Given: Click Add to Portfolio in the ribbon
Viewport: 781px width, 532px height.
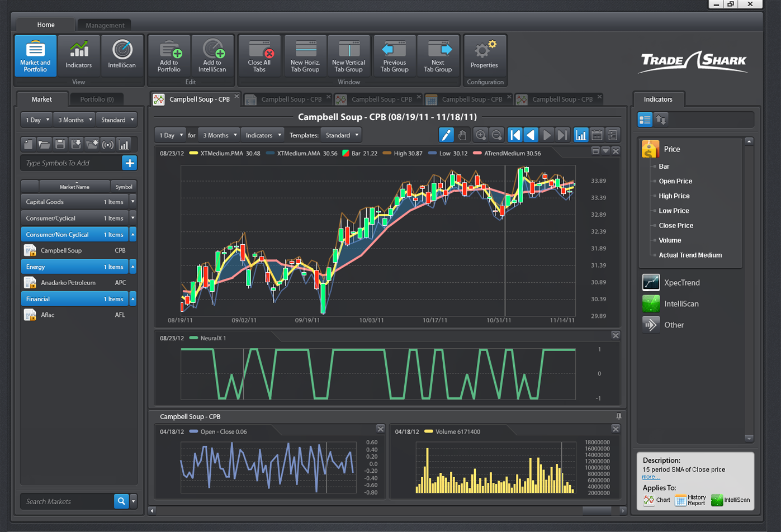Looking at the screenshot, I should coord(169,56).
